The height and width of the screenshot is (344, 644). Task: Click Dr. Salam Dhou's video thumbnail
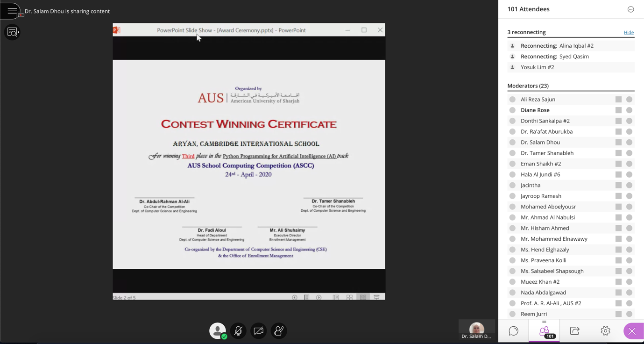[x=476, y=330]
